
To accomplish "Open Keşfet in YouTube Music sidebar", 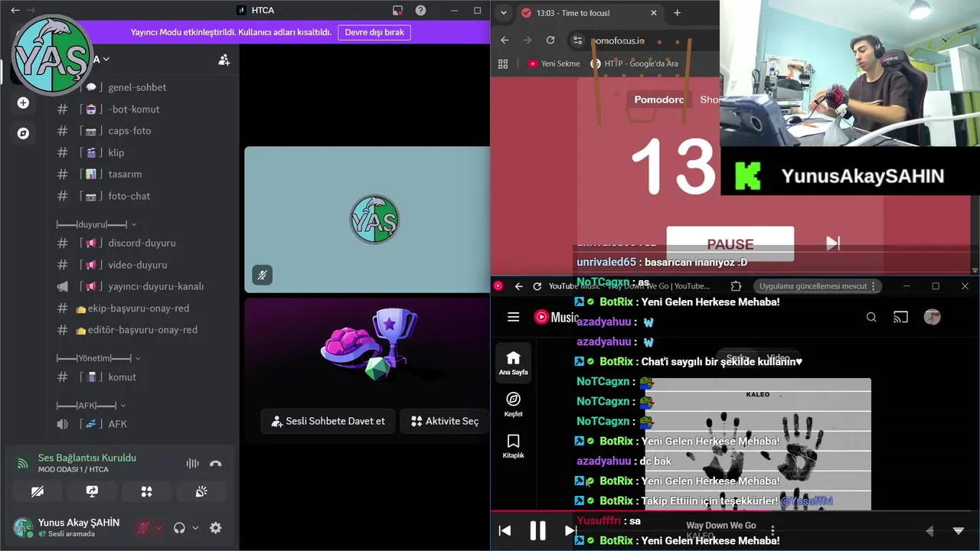I will click(x=514, y=404).
